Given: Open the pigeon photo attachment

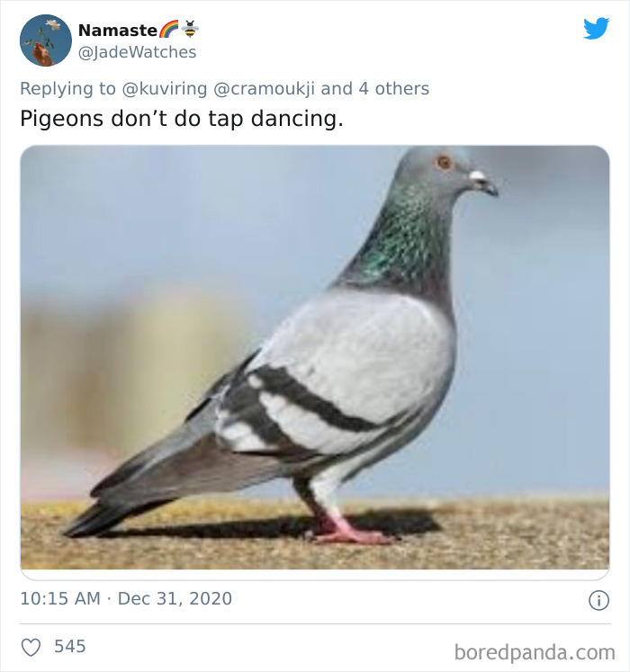Looking at the screenshot, I should tap(315, 357).
